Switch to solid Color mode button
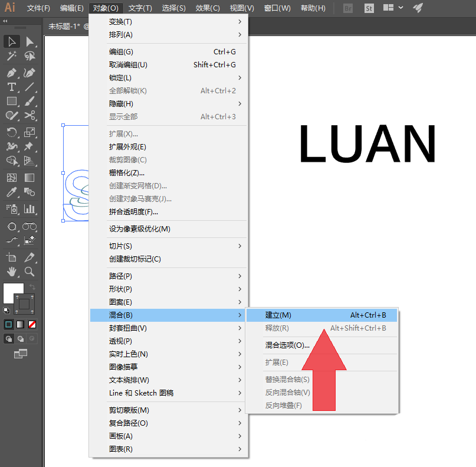 9,325
